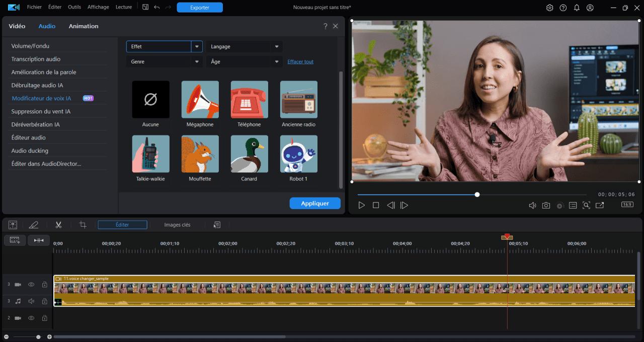644x342 pixels.
Task: Expand the Genre dropdown
Action: point(164,61)
